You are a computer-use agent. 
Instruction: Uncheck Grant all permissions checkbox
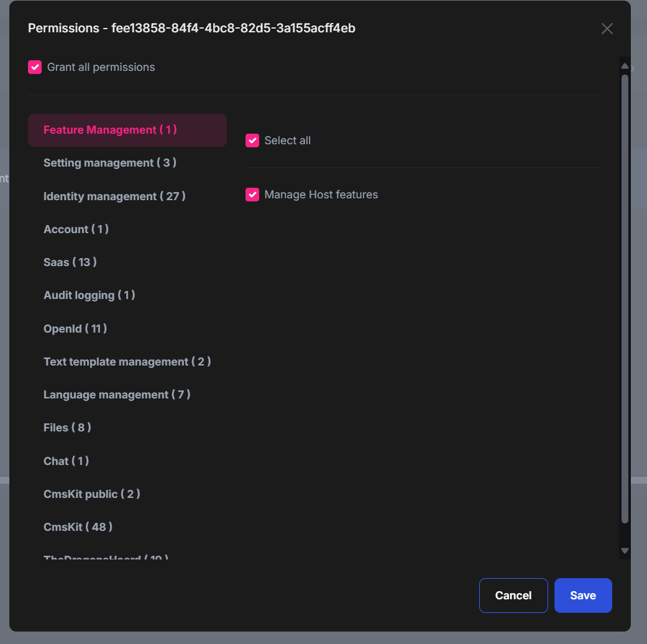coord(35,67)
